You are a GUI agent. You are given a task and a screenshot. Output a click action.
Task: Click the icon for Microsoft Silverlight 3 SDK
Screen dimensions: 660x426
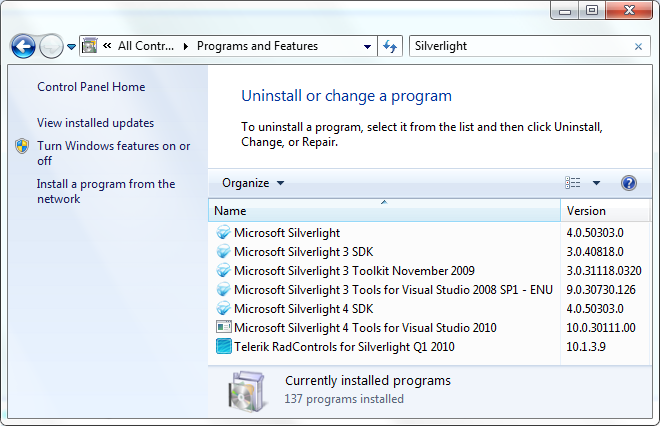click(223, 252)
